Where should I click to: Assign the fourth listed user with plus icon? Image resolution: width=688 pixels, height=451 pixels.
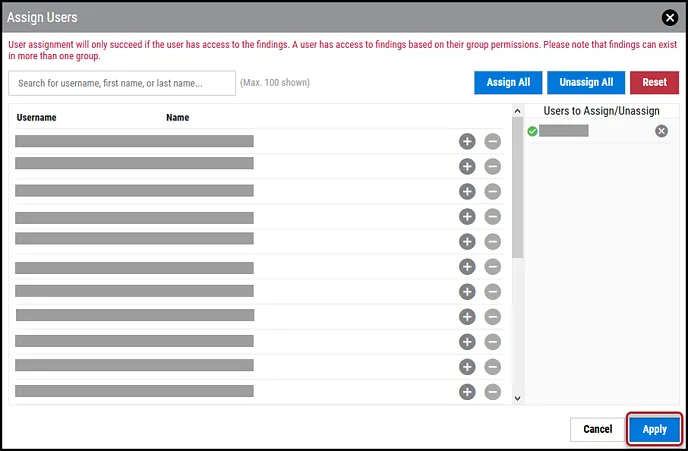467,216
